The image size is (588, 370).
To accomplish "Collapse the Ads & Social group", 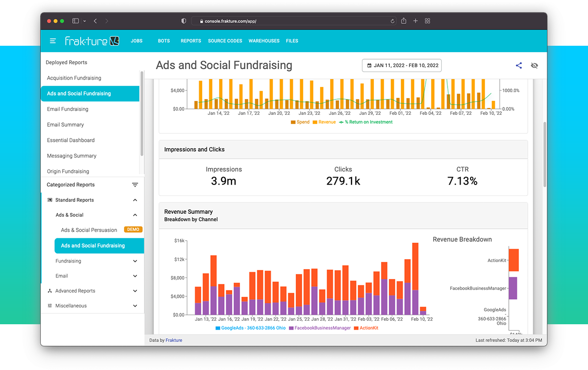I will tap(135, 215).
